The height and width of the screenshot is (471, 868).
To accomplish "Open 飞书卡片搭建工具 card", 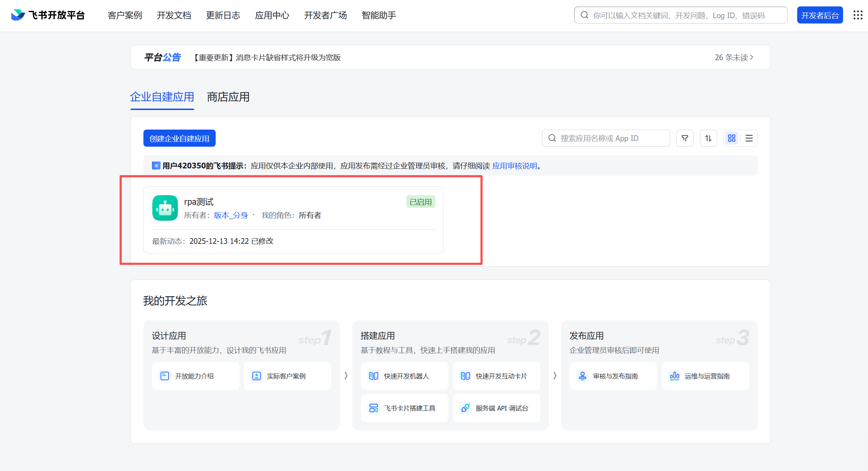I will [x=404, y=408].
